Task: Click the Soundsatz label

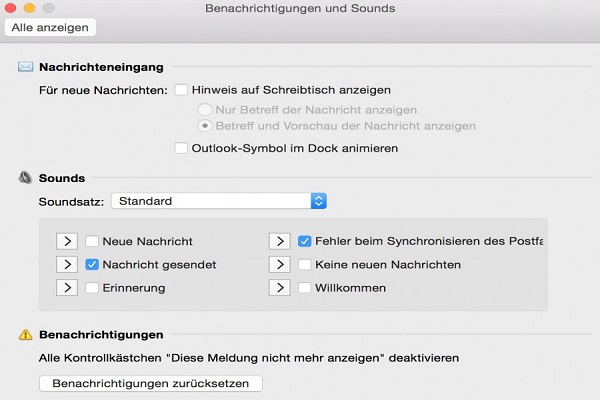Action: [71, 202]
